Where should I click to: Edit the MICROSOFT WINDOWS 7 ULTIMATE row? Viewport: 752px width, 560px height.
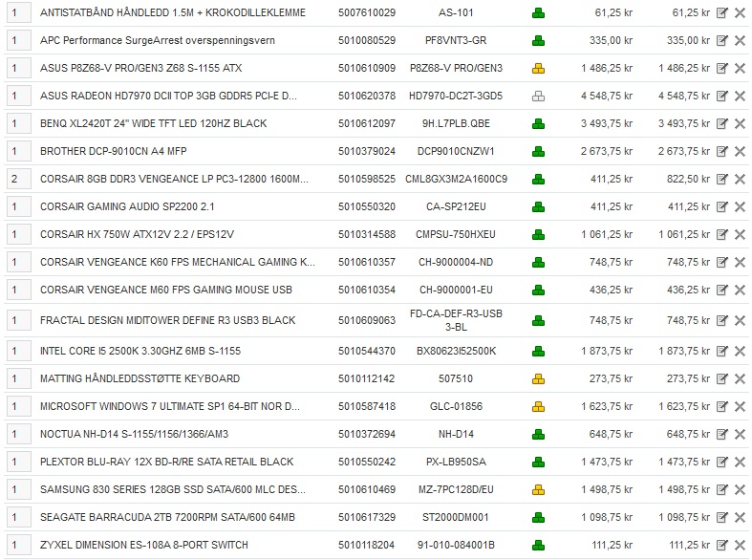(721, 406)
